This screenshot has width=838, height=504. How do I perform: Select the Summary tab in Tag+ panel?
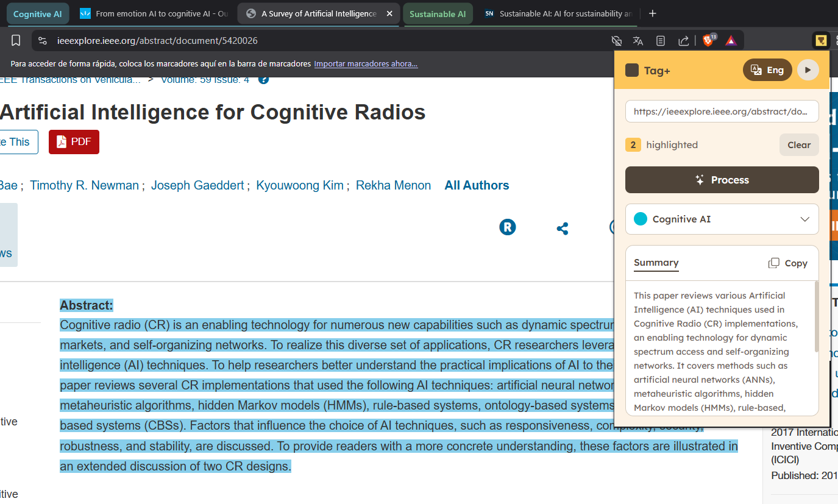pyautogui.click(x=656, y=263)
